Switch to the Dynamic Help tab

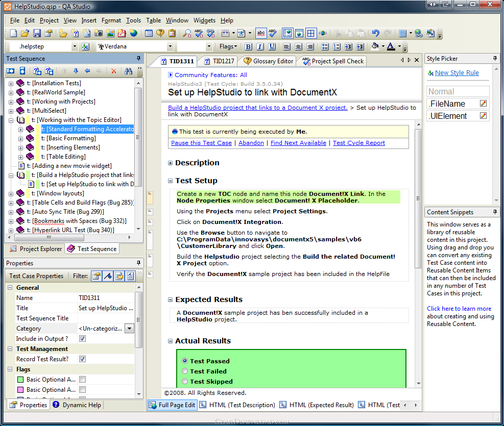coord(77,405)
